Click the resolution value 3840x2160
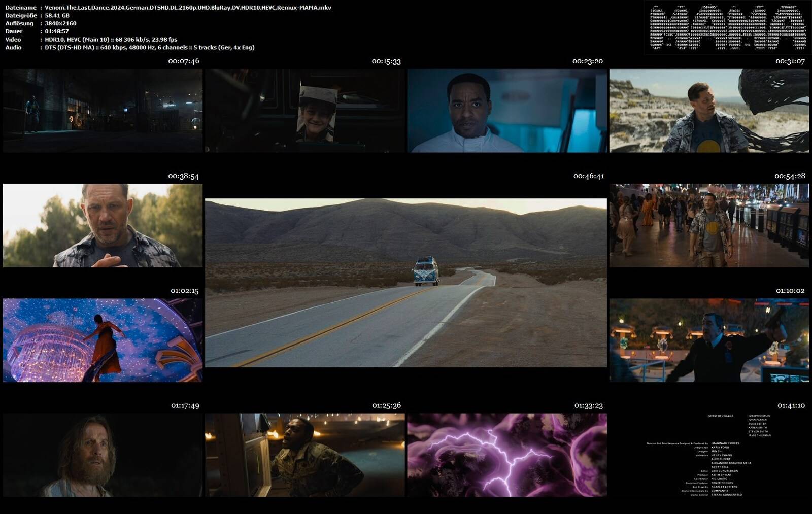The image size is (812, 514). 60,23
